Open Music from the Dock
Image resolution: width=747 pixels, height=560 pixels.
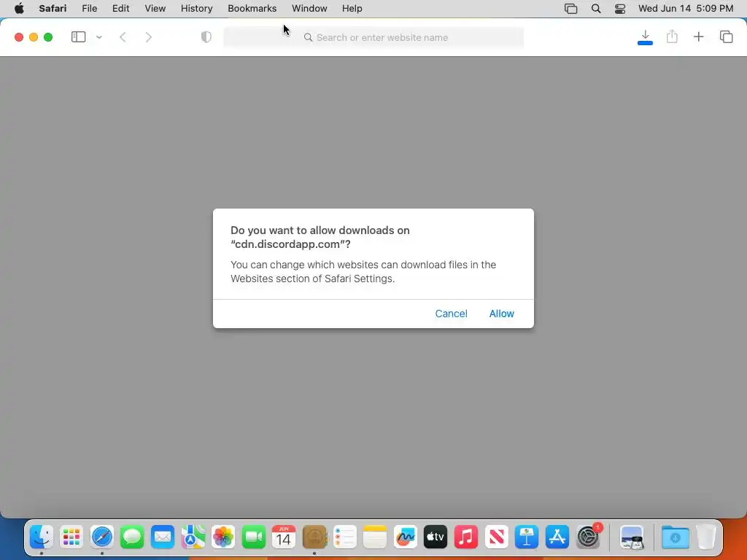(x=466, y=537)
